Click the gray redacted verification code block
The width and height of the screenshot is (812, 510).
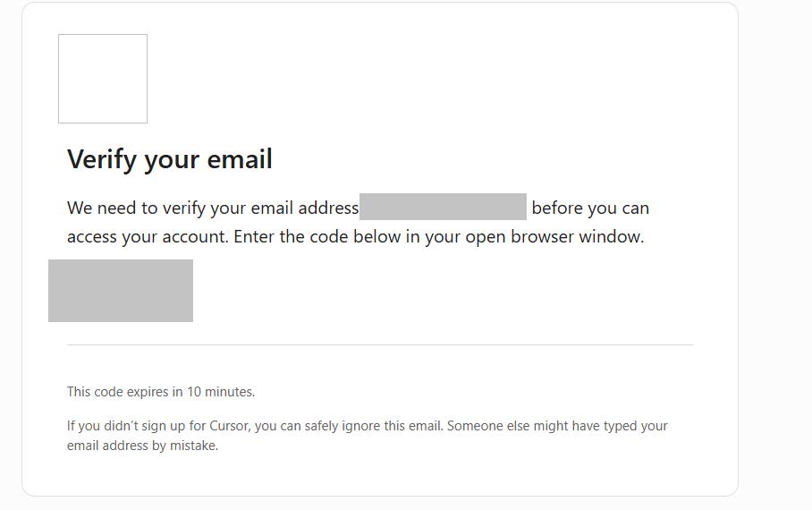[x=121, y=291]
